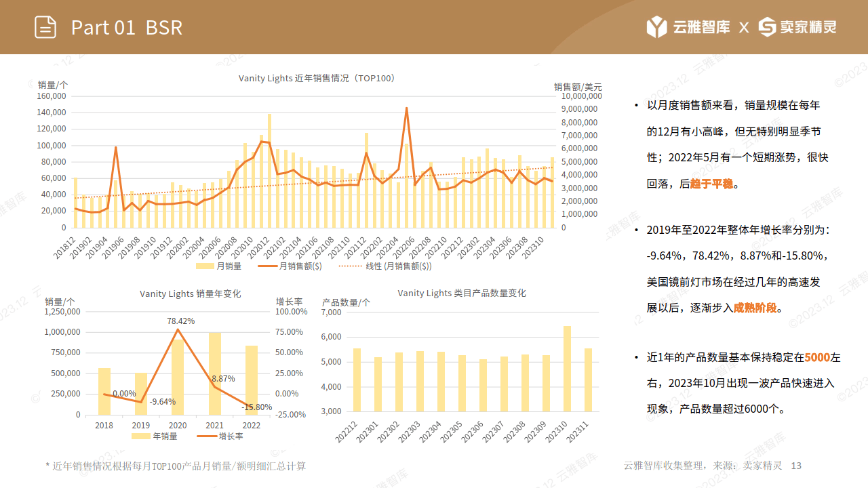
Task: Click the sales line peak near 202205
Action: 406,108
